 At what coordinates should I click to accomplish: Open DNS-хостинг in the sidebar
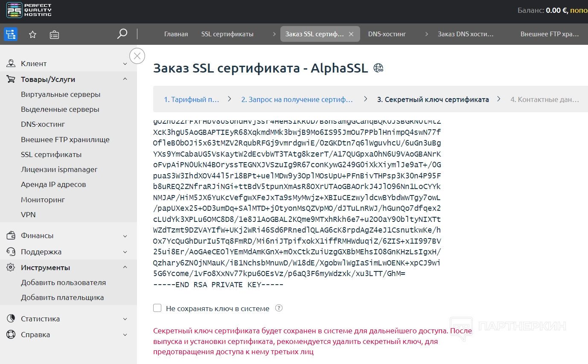click(x=43, y=124)
